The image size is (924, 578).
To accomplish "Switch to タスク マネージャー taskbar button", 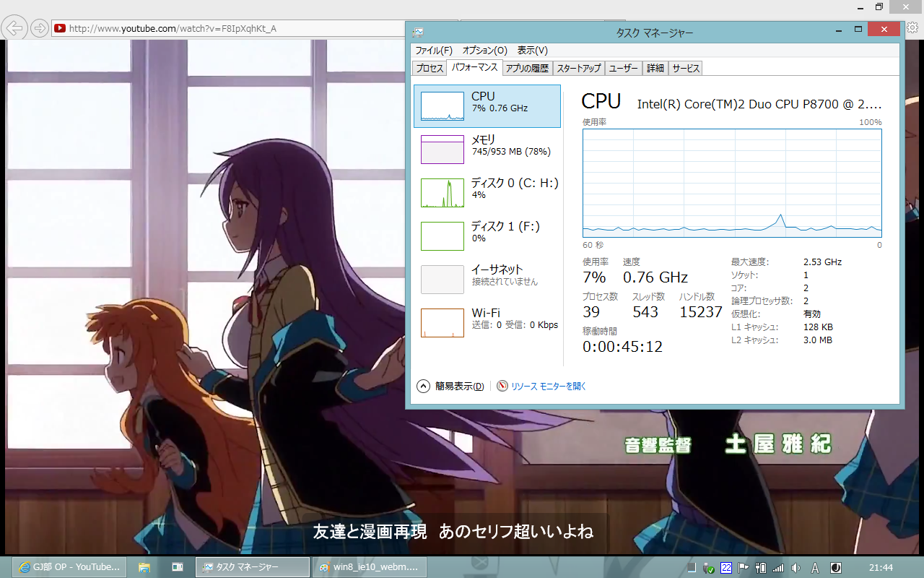I will tap(253, 567).
